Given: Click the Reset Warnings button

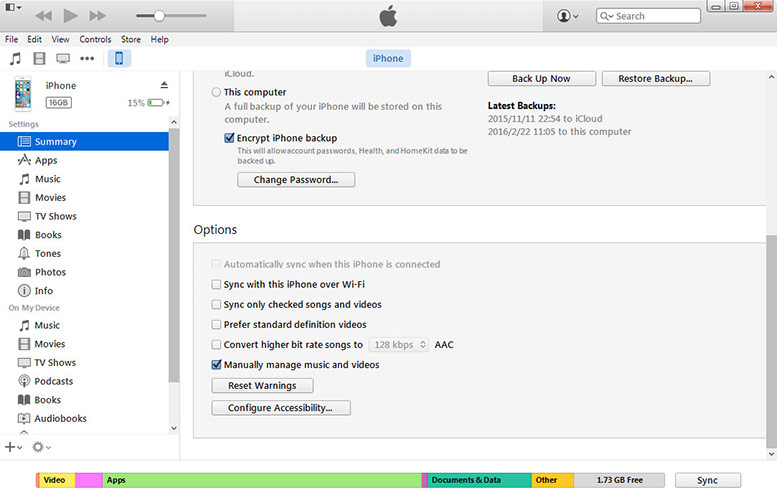Looking at the screenshot, I should click(x=262, y=386).
